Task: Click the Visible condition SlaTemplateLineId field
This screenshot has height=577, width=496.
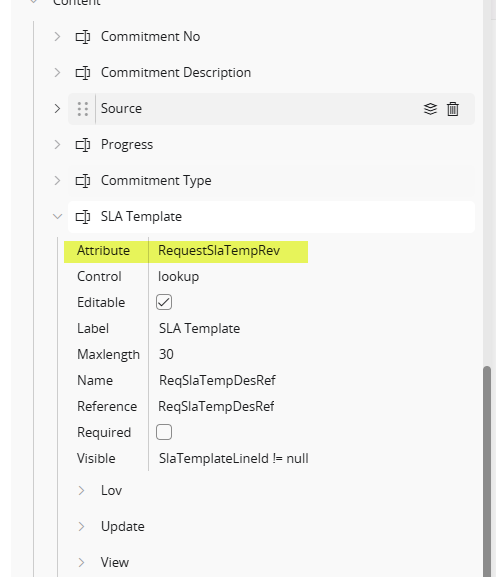Action: tap(233, 459)
